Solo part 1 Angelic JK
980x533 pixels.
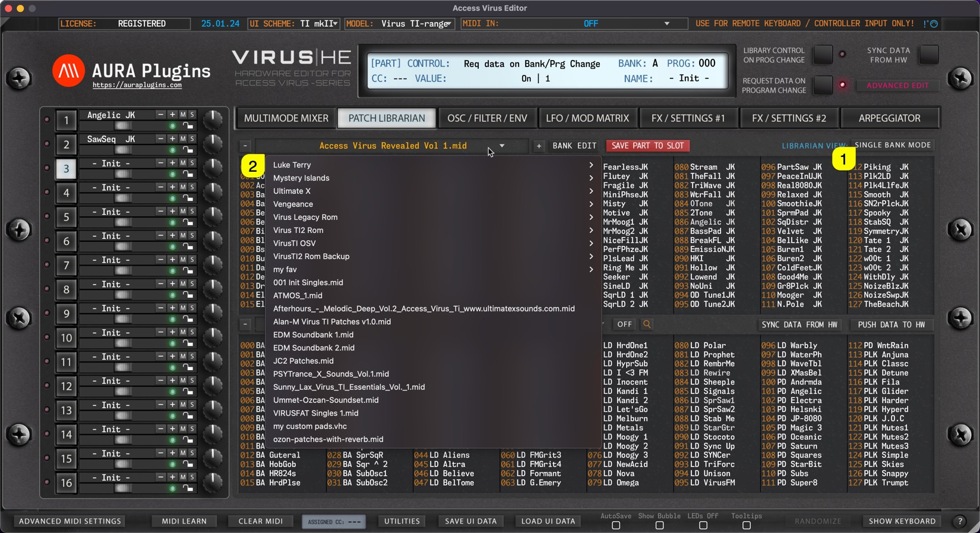click(192, 115)
